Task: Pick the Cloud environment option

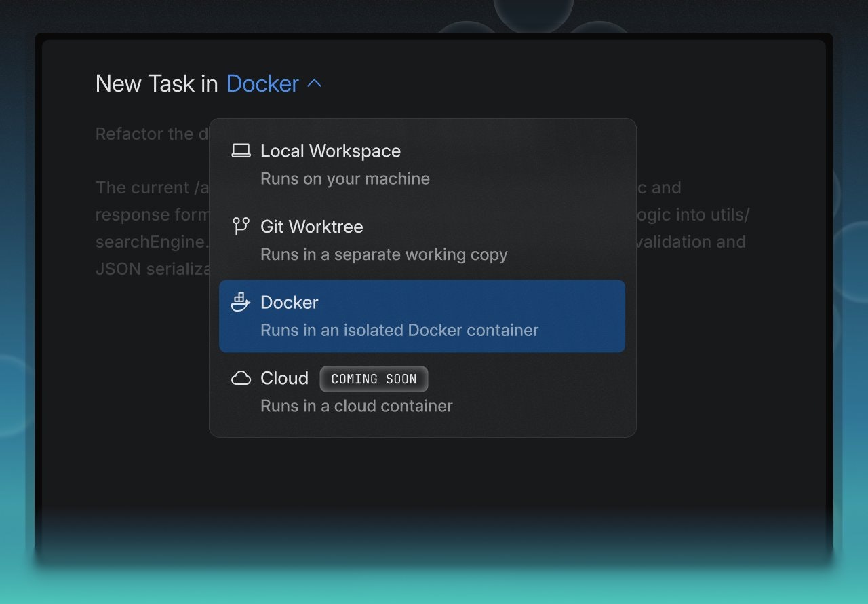Action: pos(422,392)
